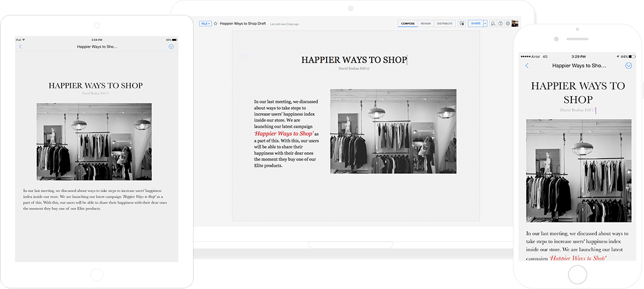Switch to the COMPOSE tab

(408, 24)
